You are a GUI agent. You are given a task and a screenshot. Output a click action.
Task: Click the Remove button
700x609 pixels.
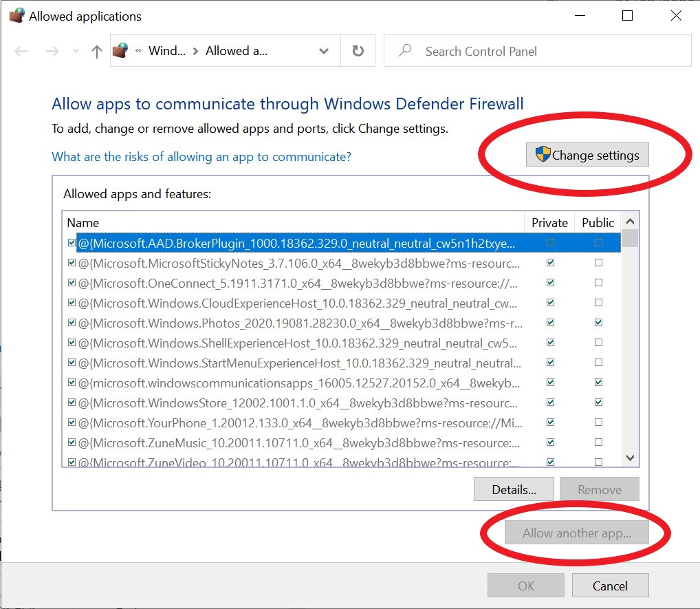599,489
